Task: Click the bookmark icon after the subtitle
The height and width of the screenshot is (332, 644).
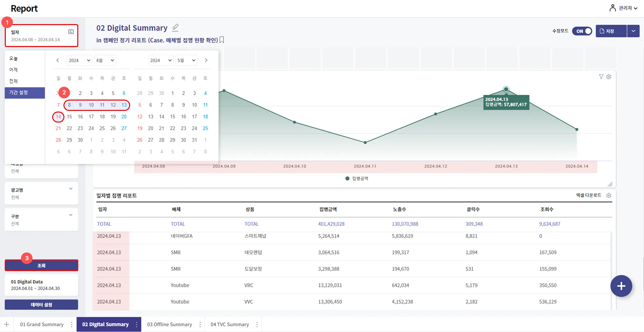Action: coord(222,40)
